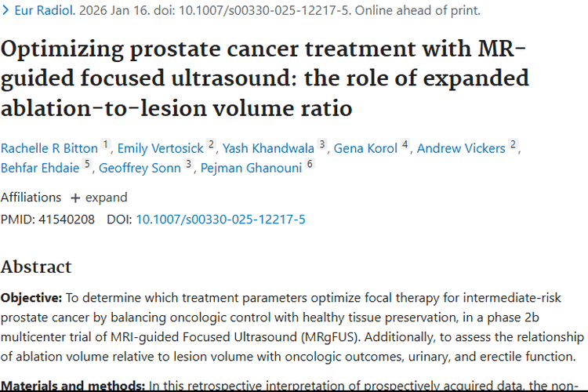588x392 pixels.
Task: Click the chevron before Eur Radiol
Action: 6,11
